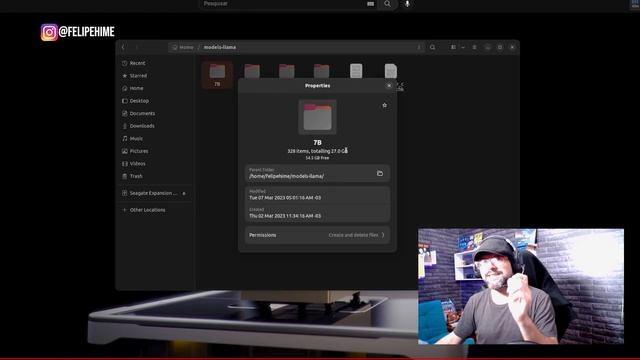Open view options dropdown arrow
This screenshot has height=360, width=640.
coord(463,47)
